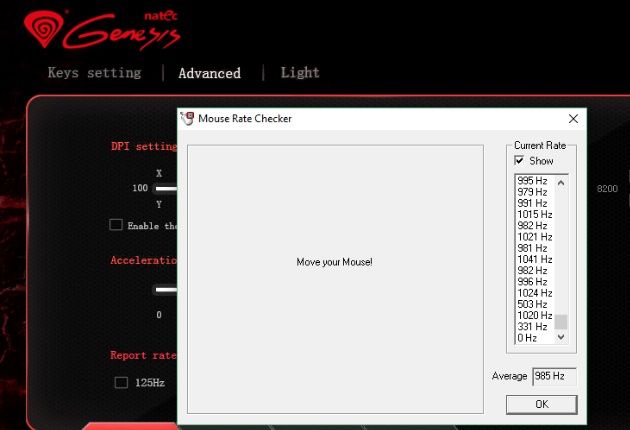The width and height of the screenshot is (630, 430).
Task: Toggle the Enable checkbox under DPI setting
Action: pyautogui.click(x=116, y=225)
